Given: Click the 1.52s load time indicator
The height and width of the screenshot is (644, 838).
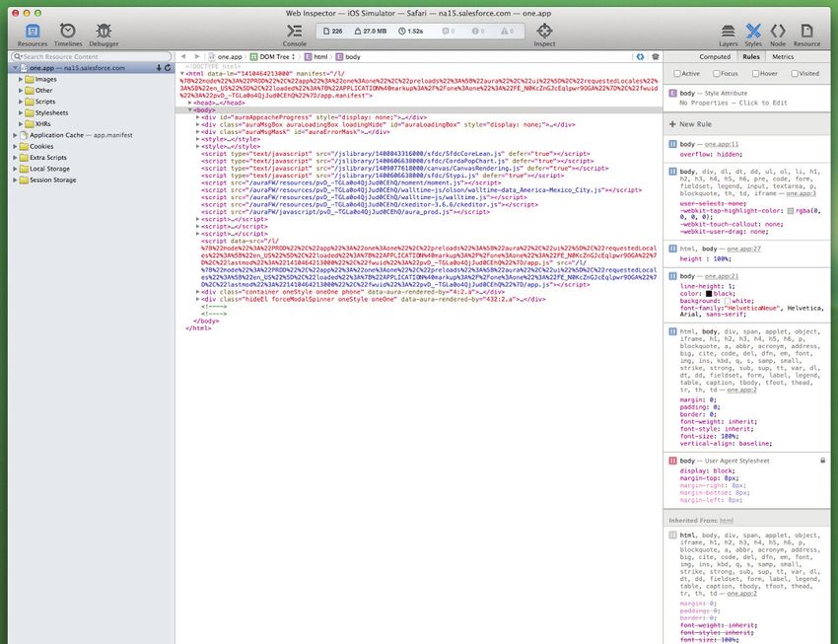Looking at the screenshot, I should pos(410,31).
